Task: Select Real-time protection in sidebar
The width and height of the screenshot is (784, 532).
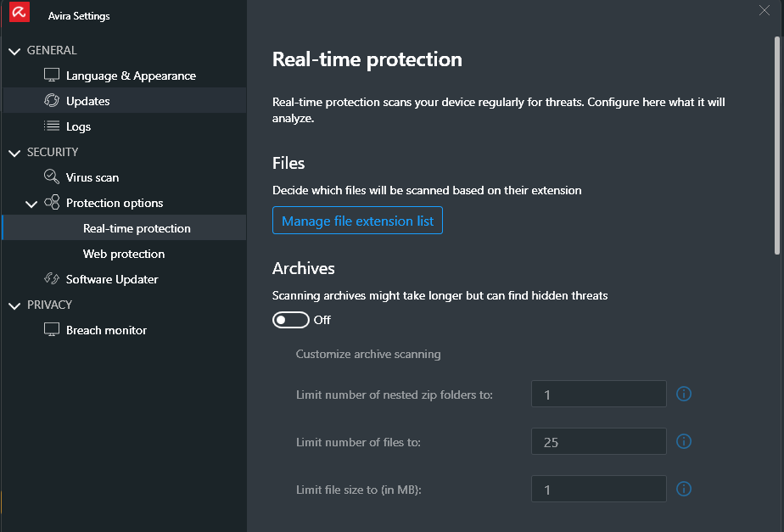Action: click(137, 228)
